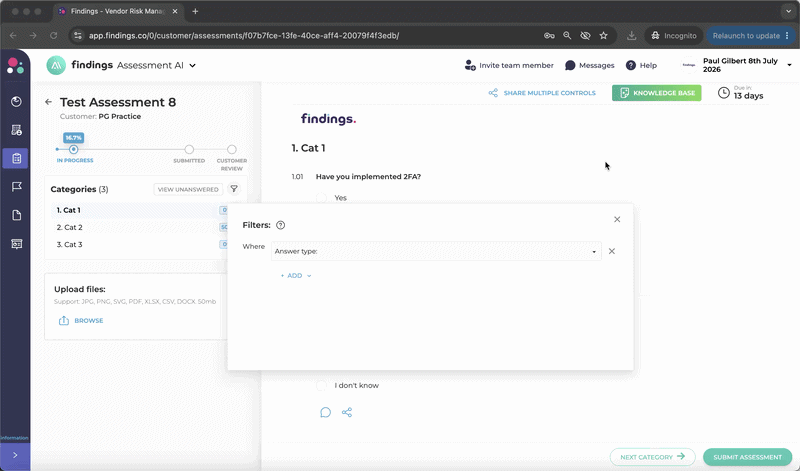The height and width of the screenshot is (471, 800).
Task: Open the documents icon in the sidebar
Action: (x=16, y=215)
